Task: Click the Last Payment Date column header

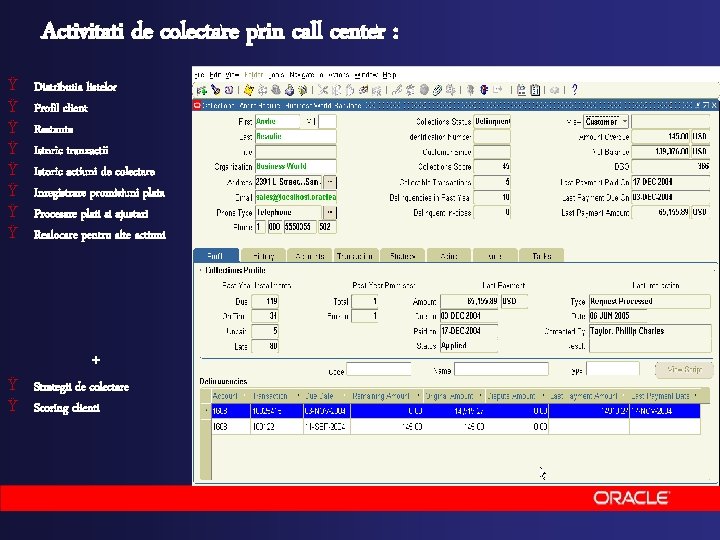Action: (664, 396)
